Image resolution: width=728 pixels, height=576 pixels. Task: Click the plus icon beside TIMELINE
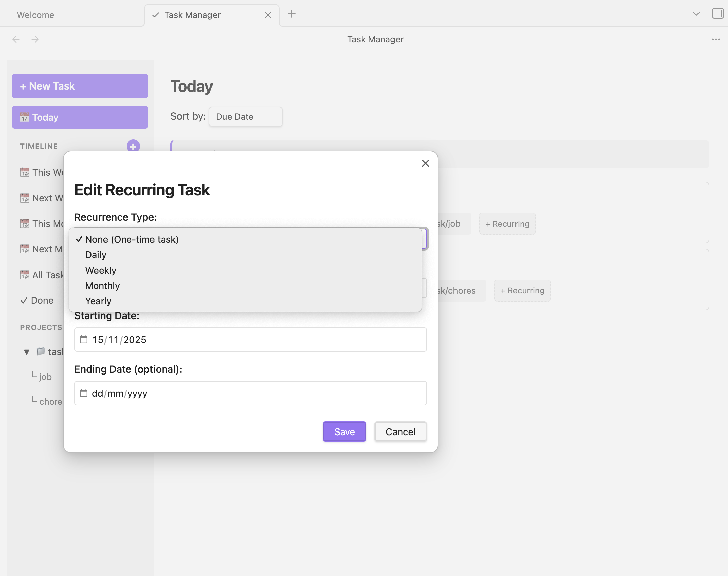133,146
